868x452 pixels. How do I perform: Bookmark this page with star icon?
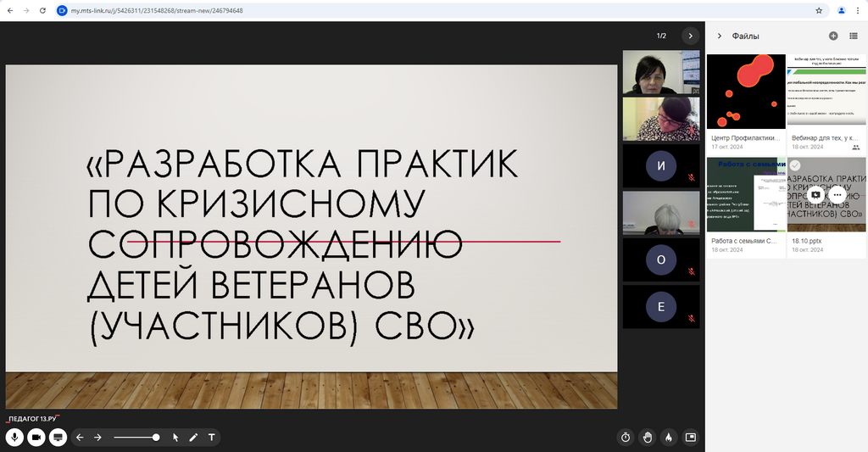(819, 10)
